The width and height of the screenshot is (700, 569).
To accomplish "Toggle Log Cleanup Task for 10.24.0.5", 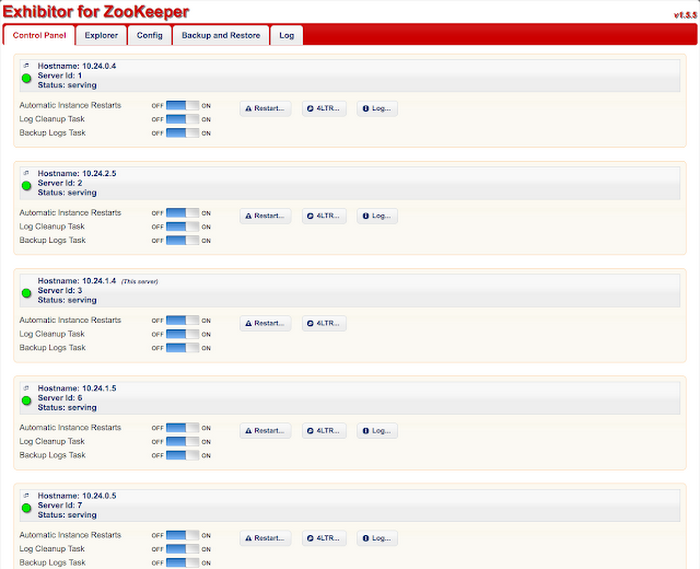I will pyautogui.click(x=182, y=549).
